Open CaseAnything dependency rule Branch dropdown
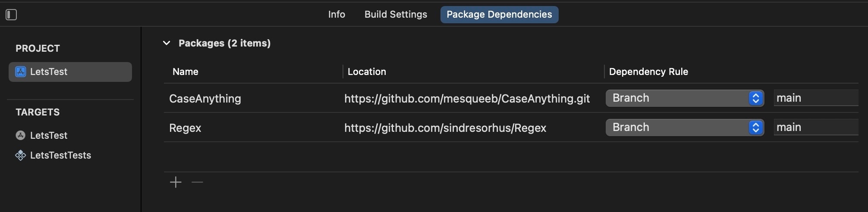The height and width of the screenshot is (212, 868). [x=685, y=98]
